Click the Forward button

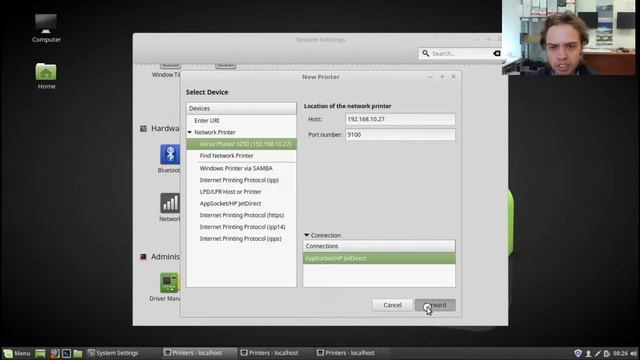[x=435, y=305]
